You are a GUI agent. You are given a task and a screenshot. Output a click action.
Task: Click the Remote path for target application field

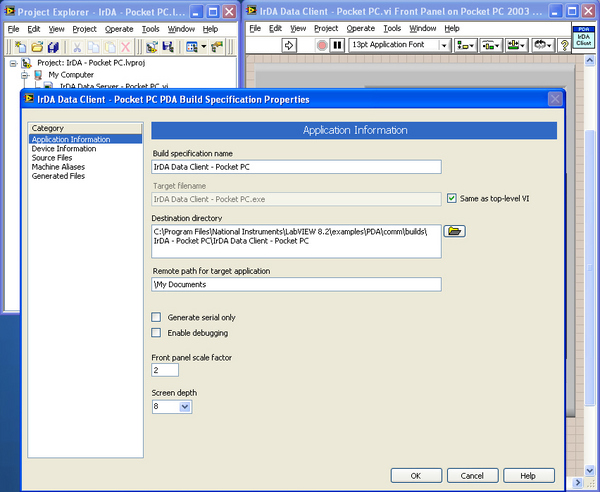[x=296, y=284]
